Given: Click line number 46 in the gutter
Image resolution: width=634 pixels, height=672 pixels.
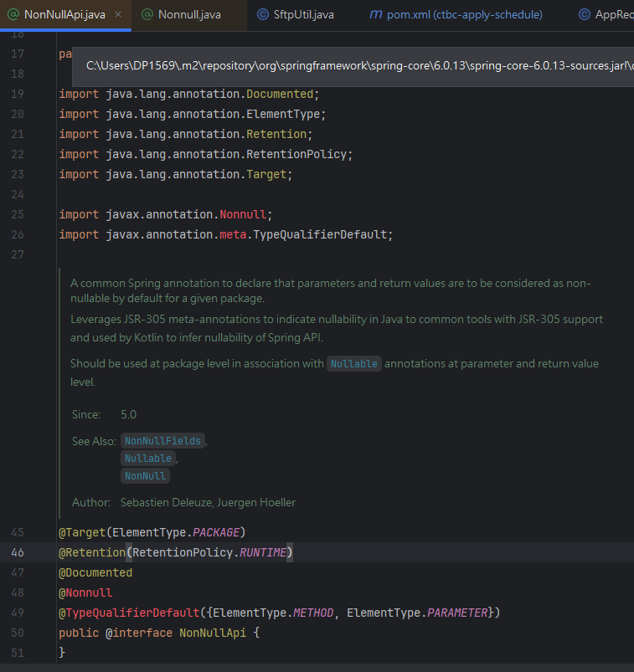Looking at the screenshot, I should [x=18, y=552].
